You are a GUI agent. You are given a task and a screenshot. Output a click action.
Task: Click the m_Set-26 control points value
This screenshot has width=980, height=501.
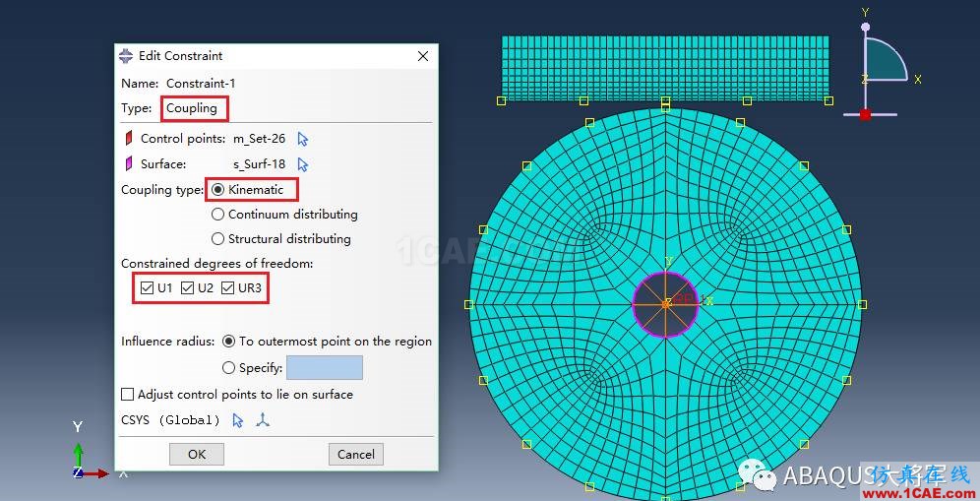tap(260, 139)
